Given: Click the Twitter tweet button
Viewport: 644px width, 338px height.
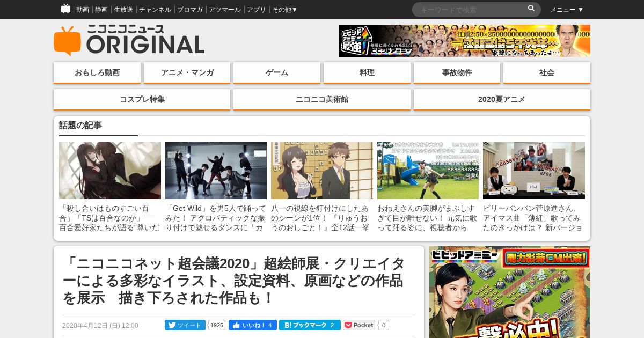Looking at the screenshot, I should tap(185, 325).
